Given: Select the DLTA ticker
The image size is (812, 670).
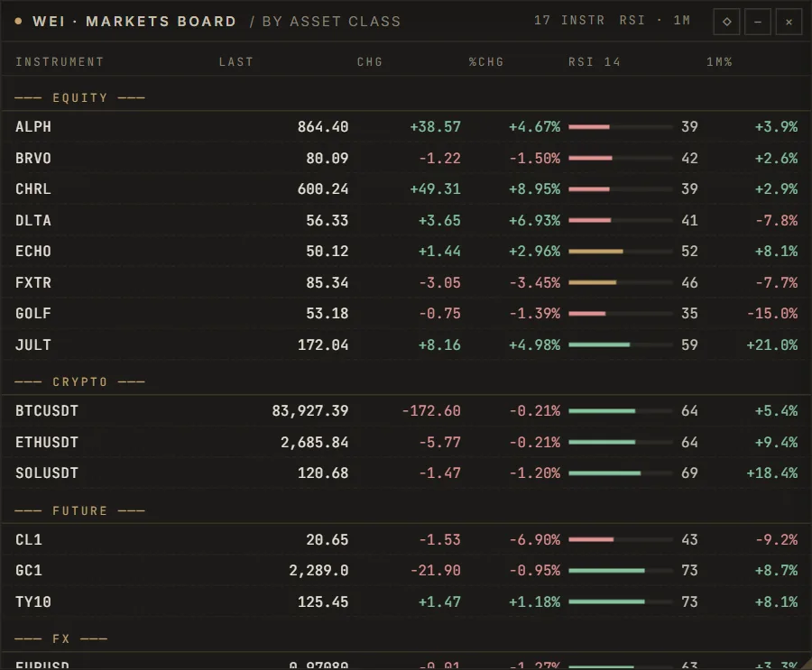Looking at the screenshot, I should pyautogui.click(x=33, y=221).
